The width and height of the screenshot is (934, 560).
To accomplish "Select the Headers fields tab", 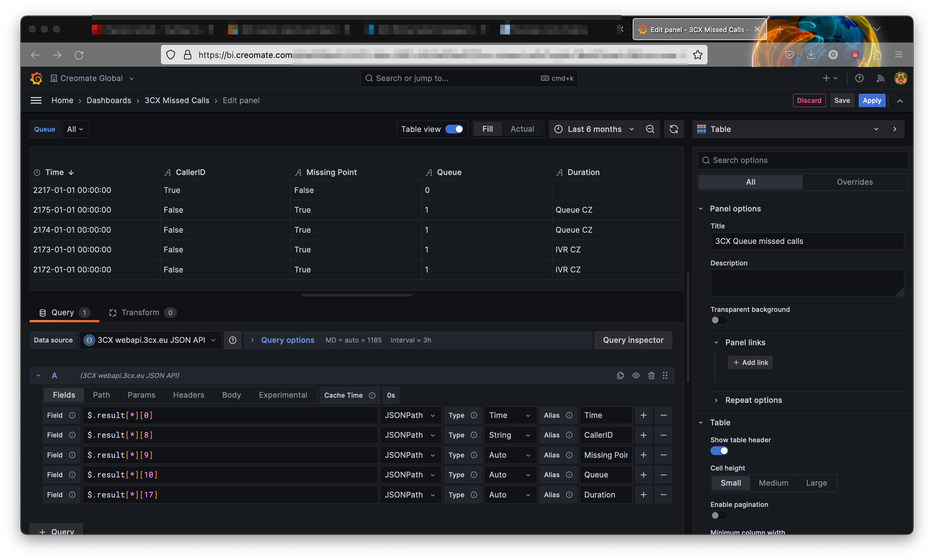I will coord(188,395).
